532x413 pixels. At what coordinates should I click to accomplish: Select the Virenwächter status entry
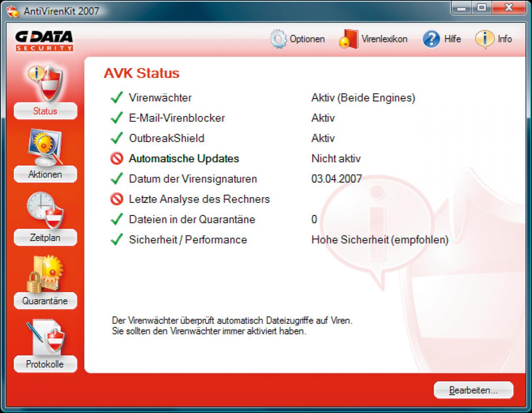(x=160, y=98)
